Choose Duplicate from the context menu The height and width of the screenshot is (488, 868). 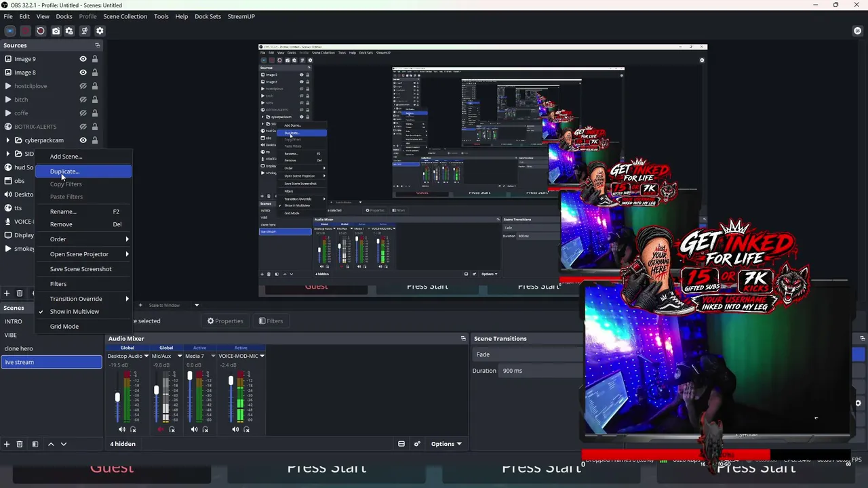(x=83, y=171)
